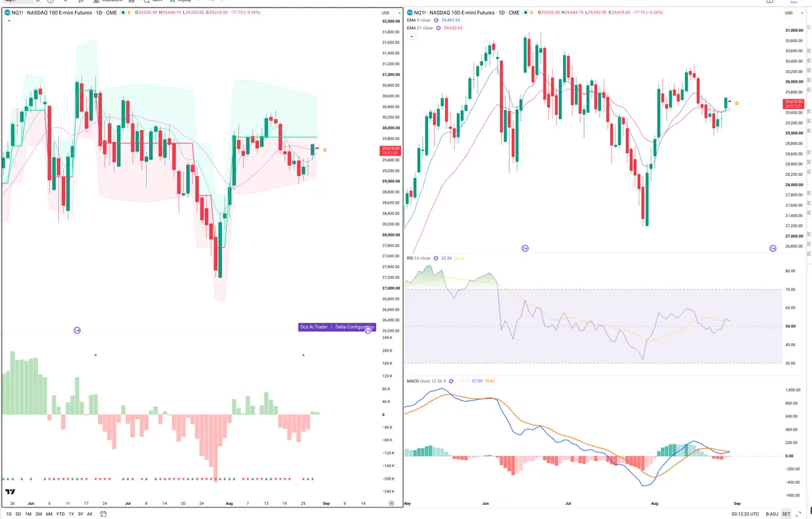Viewport: 812px width, 519px height.
Task: Click the Jul label on left time axis
Action: [129, 503]
